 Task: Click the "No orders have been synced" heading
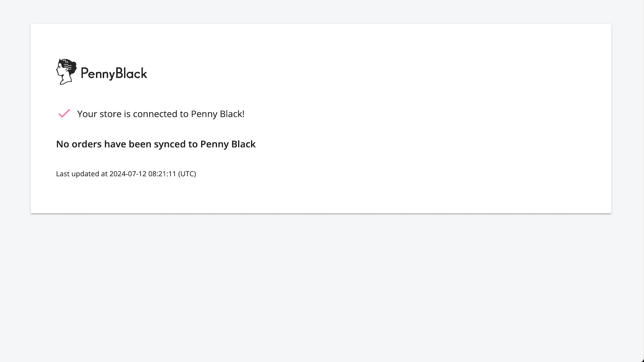[156, 144]
